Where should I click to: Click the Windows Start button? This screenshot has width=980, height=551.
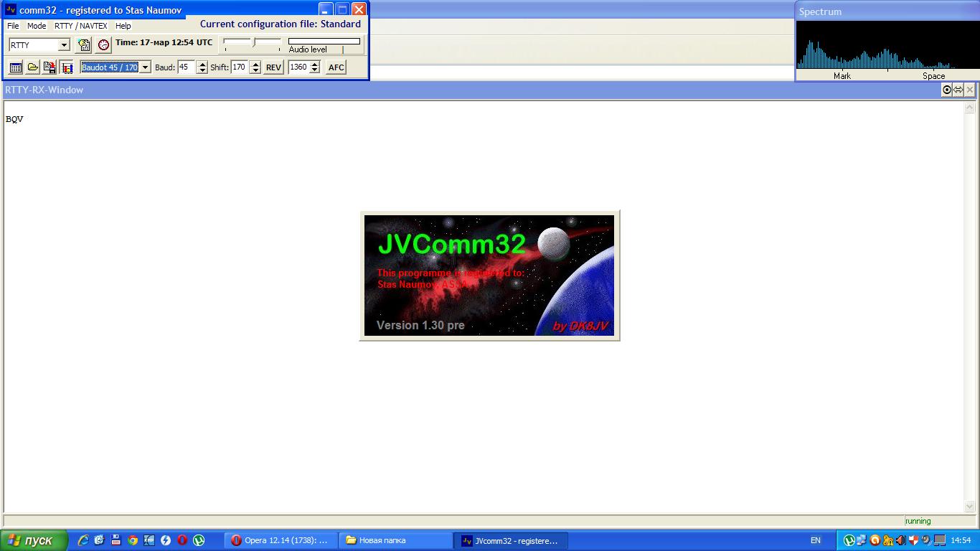point(34,540)
